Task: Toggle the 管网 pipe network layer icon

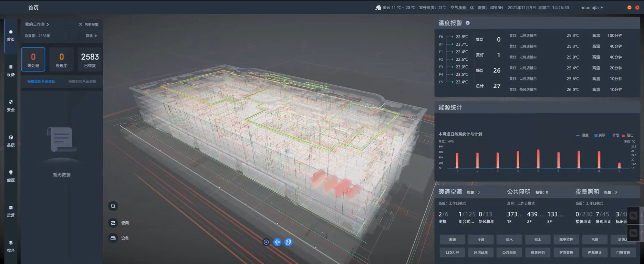Action: click(x=113, y=223)
